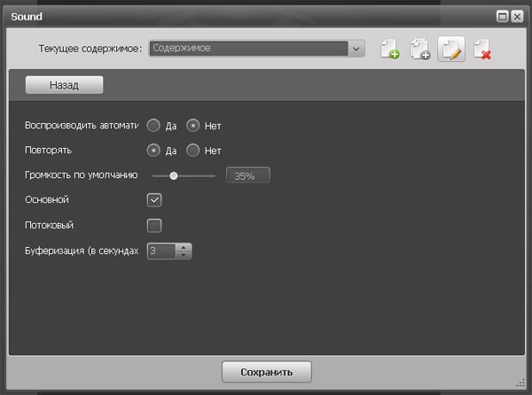Uncheck the Основной checkbox
Image resolution: width=532 pixels, height=395 pixels.
(x=154, y=200)
